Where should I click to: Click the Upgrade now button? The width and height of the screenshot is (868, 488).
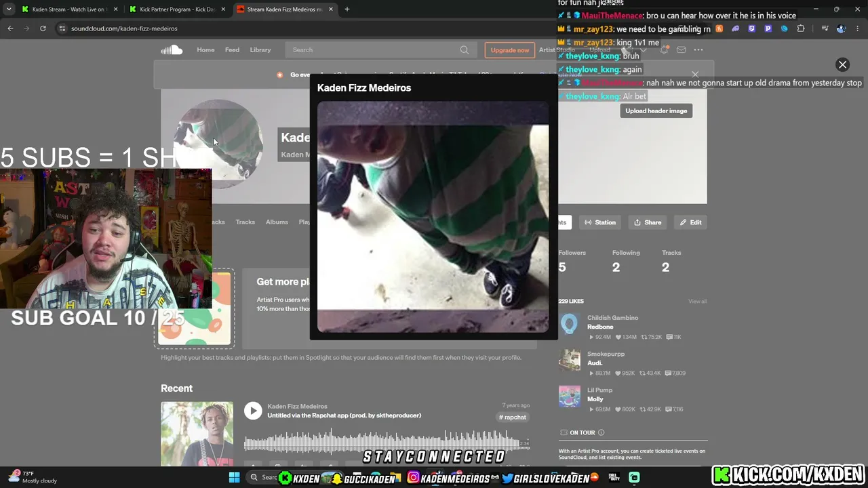tap(510, 50)
